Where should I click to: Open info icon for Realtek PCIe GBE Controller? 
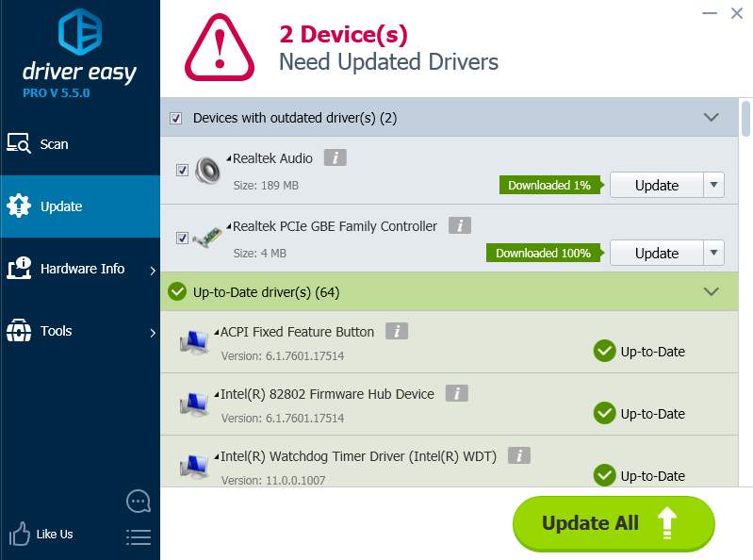click(460, 225)
